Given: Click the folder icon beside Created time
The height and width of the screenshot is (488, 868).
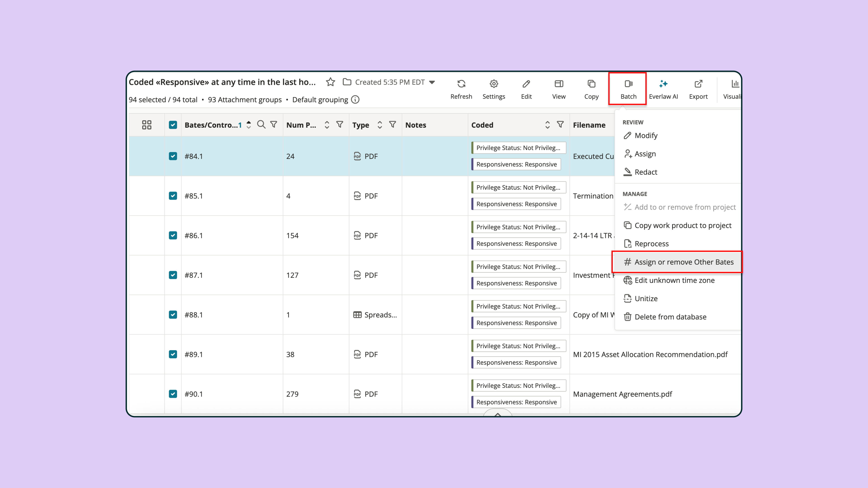Looking at the screenshot, I should (347, 82).
